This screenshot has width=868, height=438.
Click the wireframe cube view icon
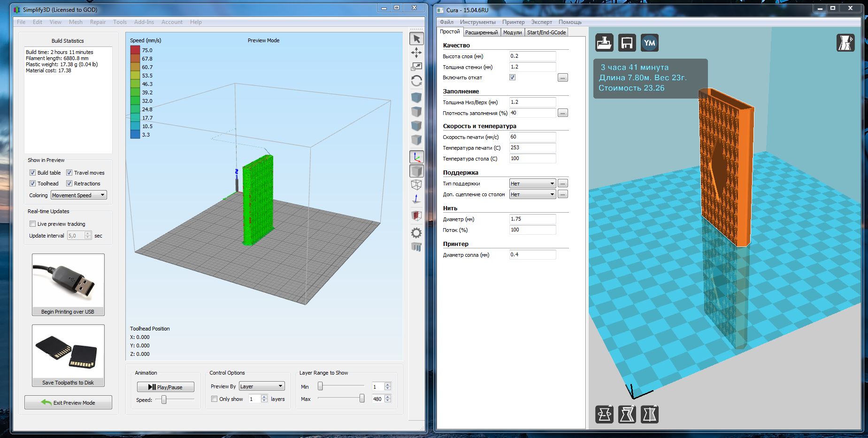pyautogui.click(x=416, y=185)
